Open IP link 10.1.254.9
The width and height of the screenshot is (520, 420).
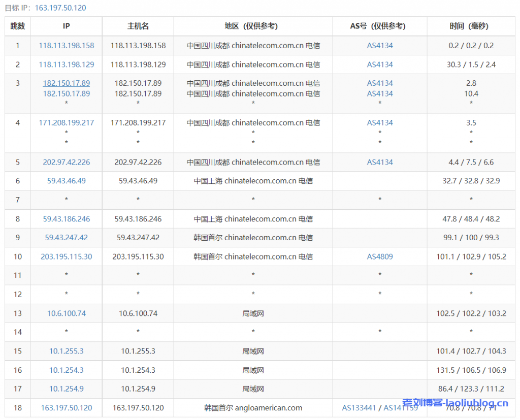[x=67, y=389]
